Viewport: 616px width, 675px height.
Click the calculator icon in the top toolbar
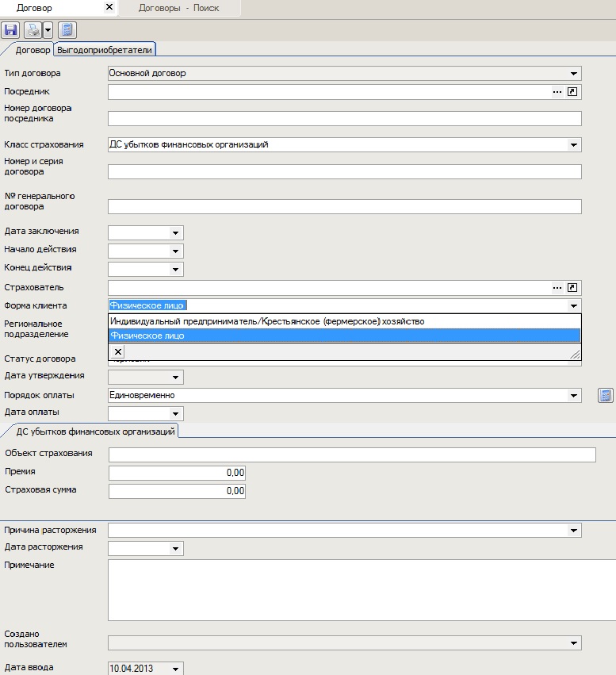[67, 30]
